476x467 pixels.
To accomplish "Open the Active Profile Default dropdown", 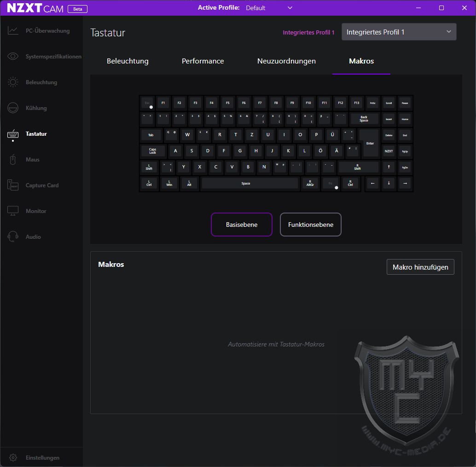I will point(269,8).
